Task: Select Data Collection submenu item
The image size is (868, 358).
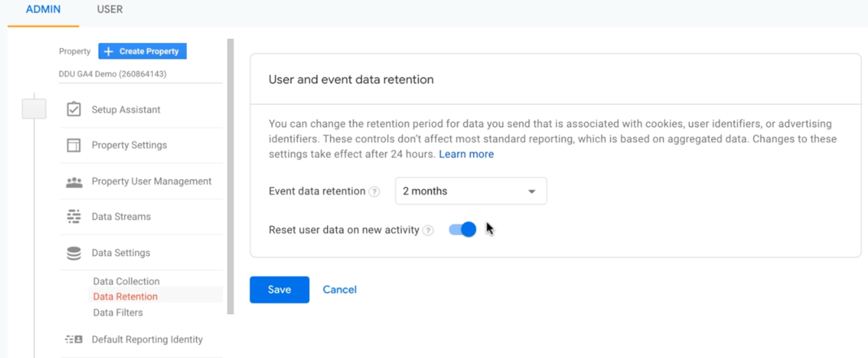Action: tap(126, 281)
